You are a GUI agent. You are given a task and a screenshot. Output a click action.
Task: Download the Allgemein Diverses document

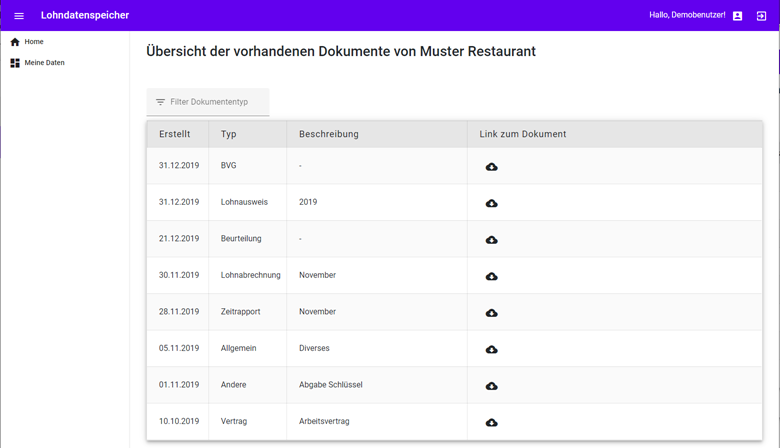coord(491,349)
